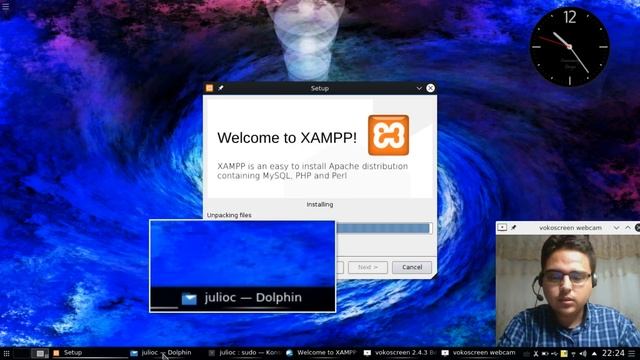Open the network icon in the system tray
Viewport: 640px width, 360px height.
click(574, 353)
